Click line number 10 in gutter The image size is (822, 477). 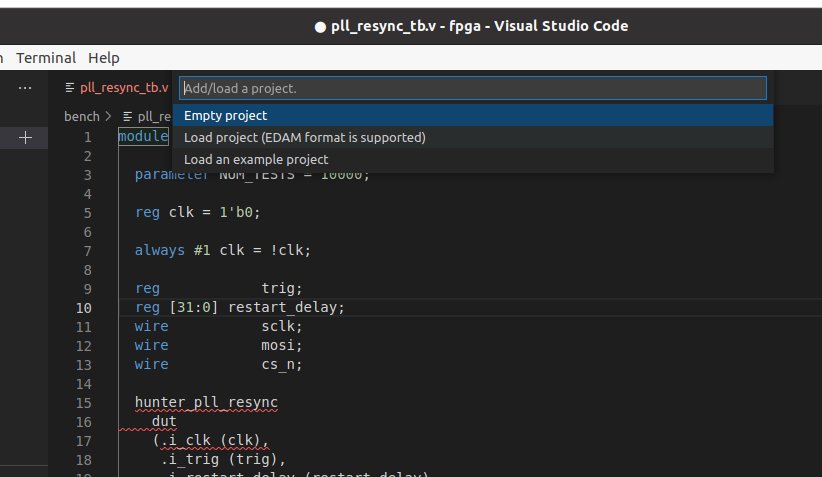pos(84,308)
